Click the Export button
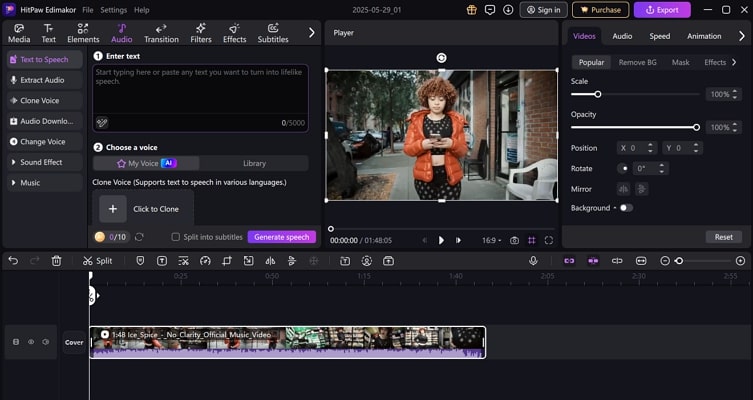Viewport: 753px width, 400px height. coord(662,10)
